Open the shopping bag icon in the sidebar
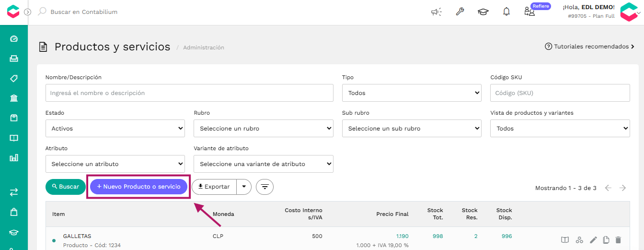 click(14, 212)
